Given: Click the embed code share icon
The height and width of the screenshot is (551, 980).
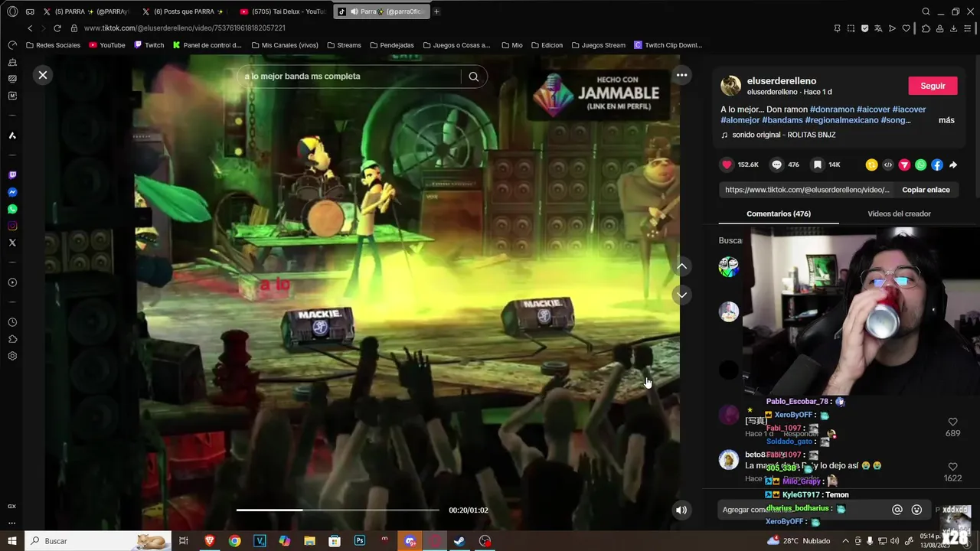Looking at the screenshot, I should click(887, 165).
